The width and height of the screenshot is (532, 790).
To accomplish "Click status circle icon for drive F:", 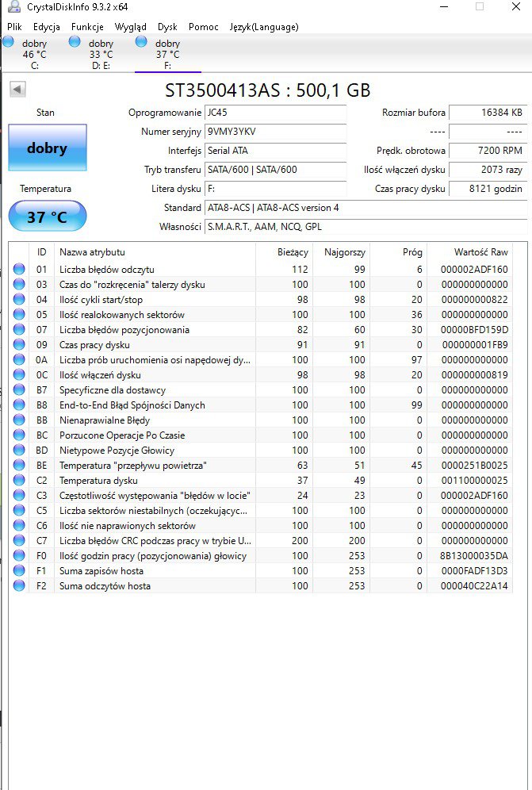I will 141,41.
